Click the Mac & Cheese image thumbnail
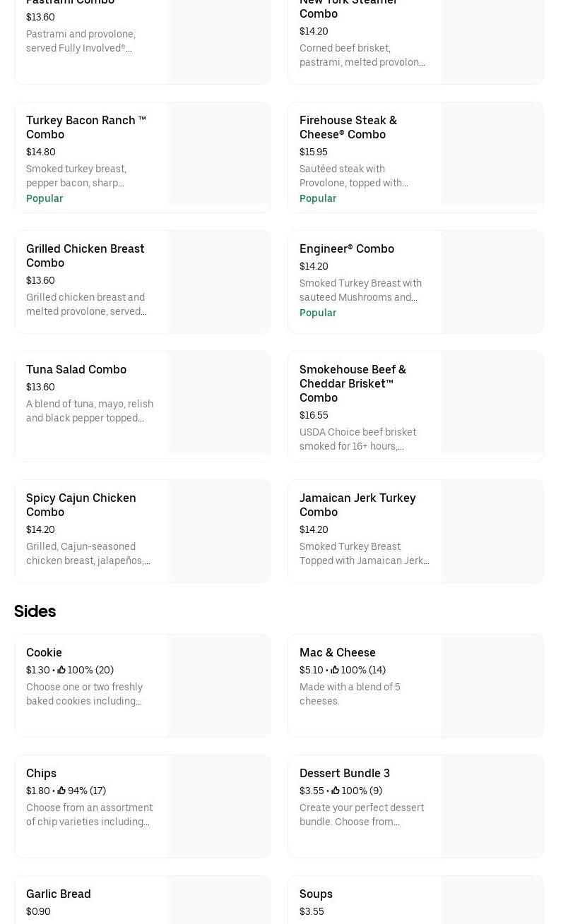Image resolution: width=568 pixels, height=924 pixels. pyautogui.click(x=492, y=685)
